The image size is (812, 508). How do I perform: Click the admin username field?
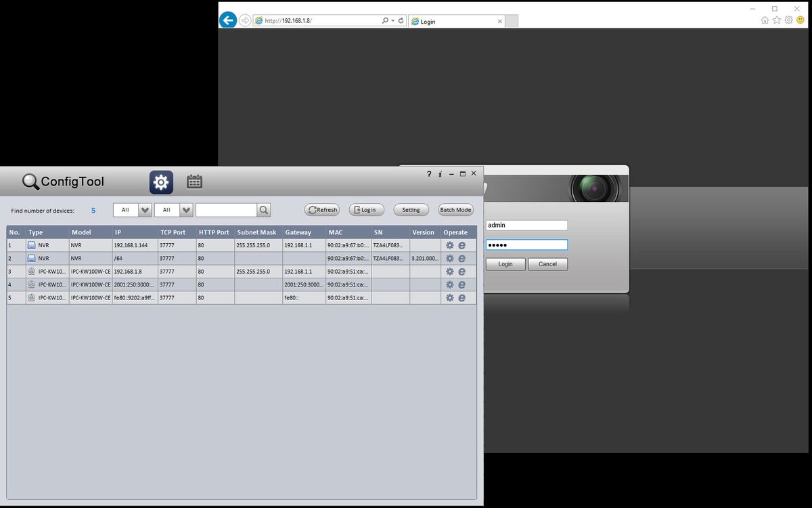pyautogui.click(x=526, y=226)
